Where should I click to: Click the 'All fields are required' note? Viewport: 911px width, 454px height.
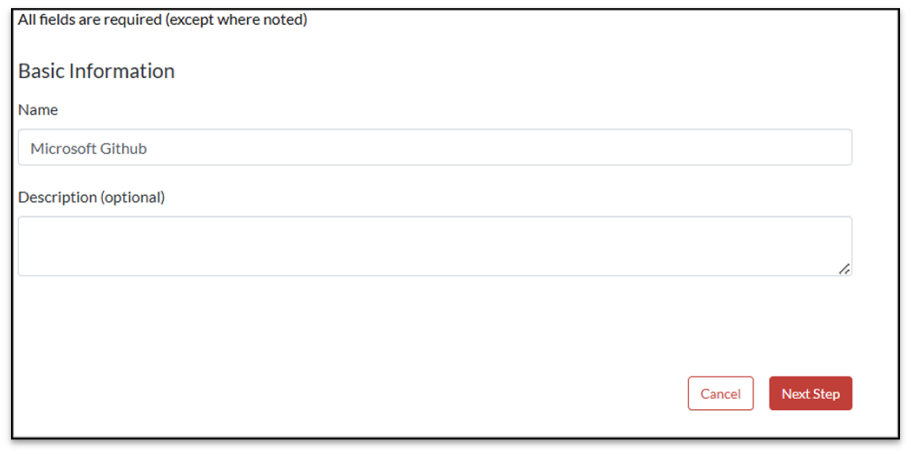click(x=162, y=19)
